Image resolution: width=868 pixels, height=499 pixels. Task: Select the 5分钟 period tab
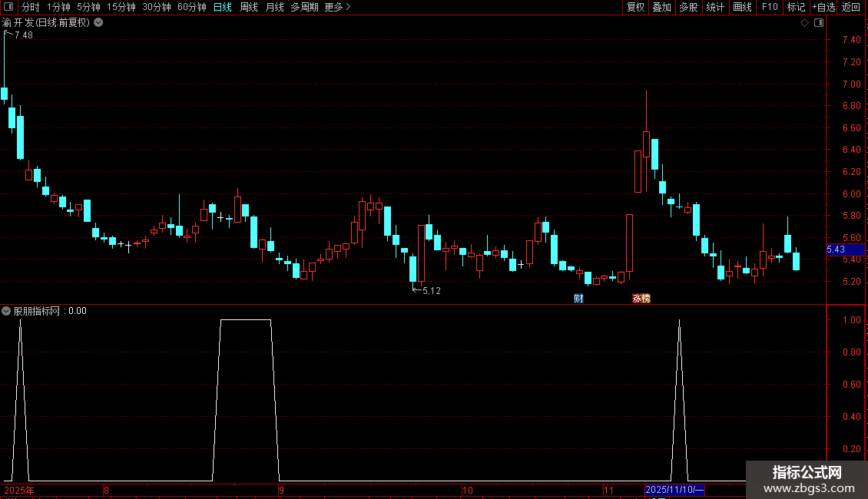click(88, 7)
